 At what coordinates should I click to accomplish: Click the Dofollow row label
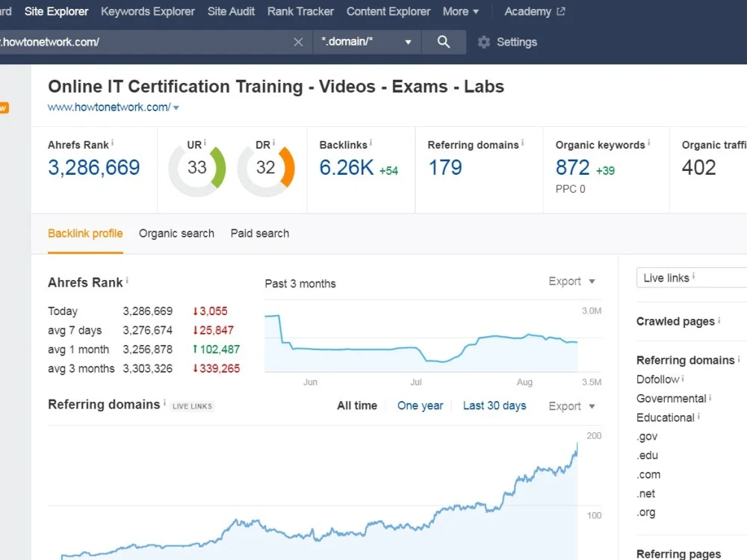pyautogui.click(x=657, y=379)
